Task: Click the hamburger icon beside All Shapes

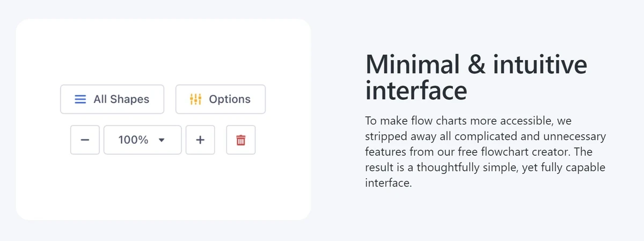Action: click(x=80, y=99)
